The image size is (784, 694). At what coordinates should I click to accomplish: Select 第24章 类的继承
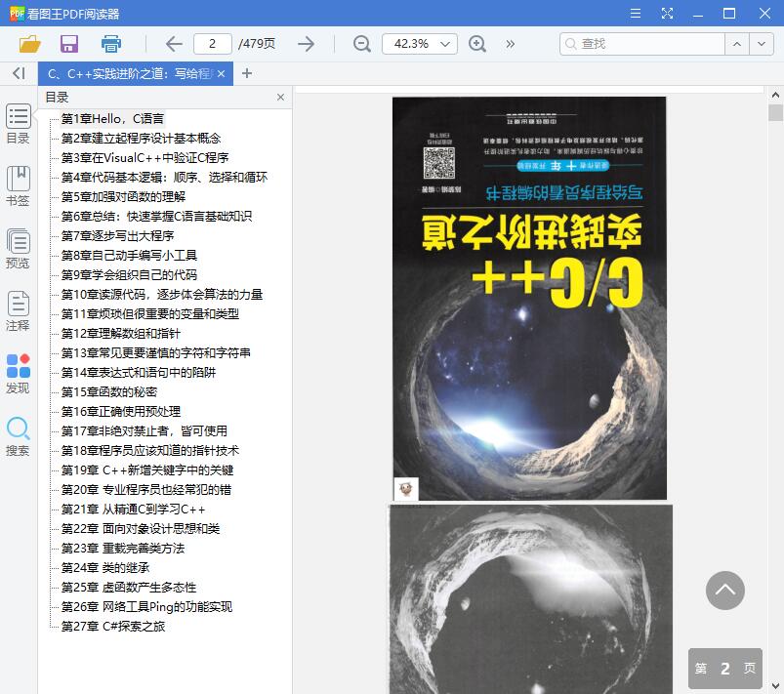[x=105, y=567]
